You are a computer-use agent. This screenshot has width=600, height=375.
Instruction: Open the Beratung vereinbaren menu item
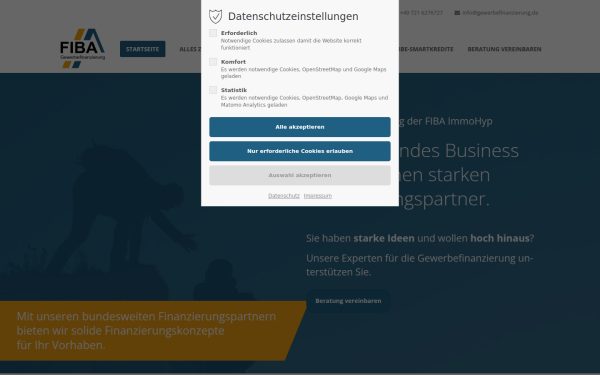[x=504, y=49]
